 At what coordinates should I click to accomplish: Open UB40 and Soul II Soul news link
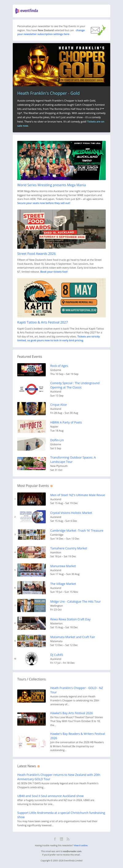click(50, 796)
